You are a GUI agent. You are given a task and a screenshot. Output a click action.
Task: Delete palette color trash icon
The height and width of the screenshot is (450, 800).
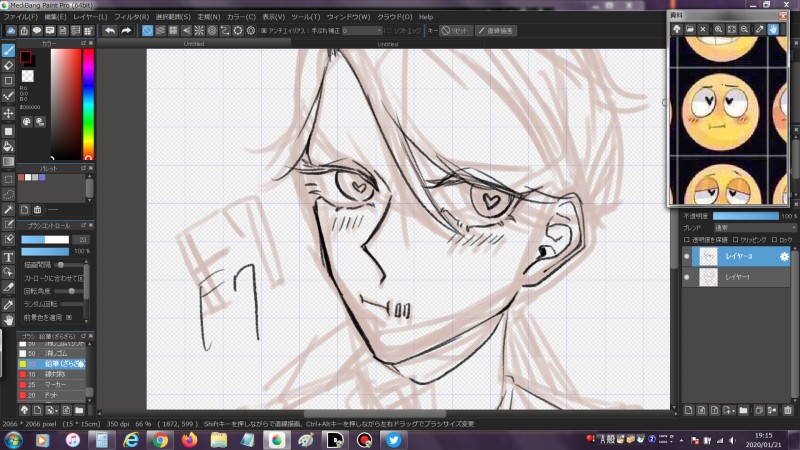(x=37, y=210)
